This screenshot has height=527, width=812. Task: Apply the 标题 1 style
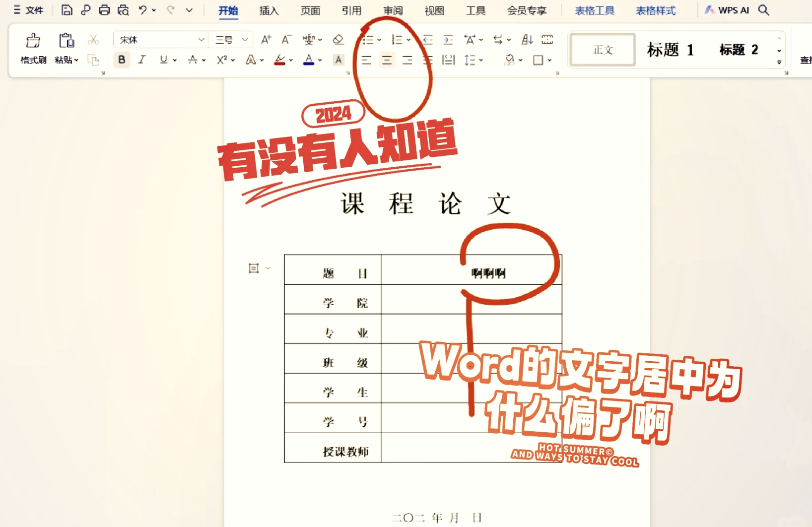tap(670, 50)
